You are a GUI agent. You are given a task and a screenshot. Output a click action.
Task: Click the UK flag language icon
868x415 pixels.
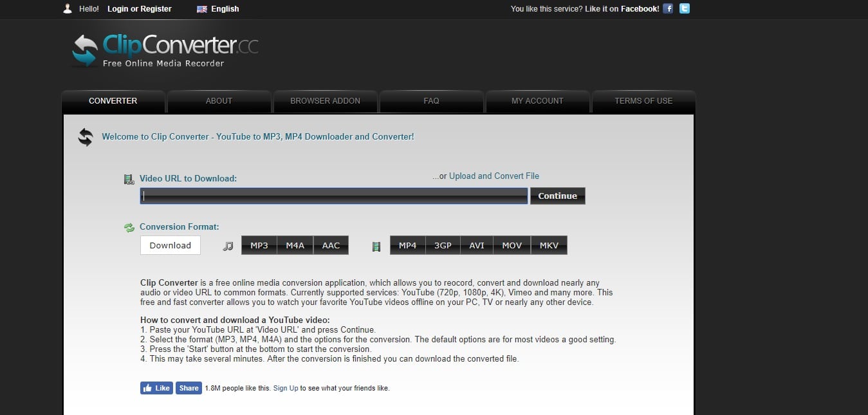tap(202, 9)
